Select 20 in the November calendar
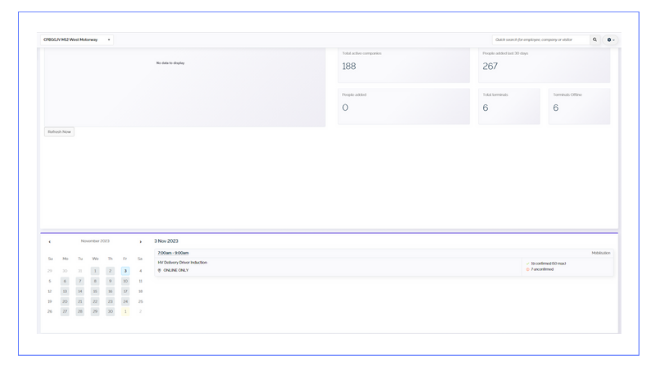 (x=65, y=301)
